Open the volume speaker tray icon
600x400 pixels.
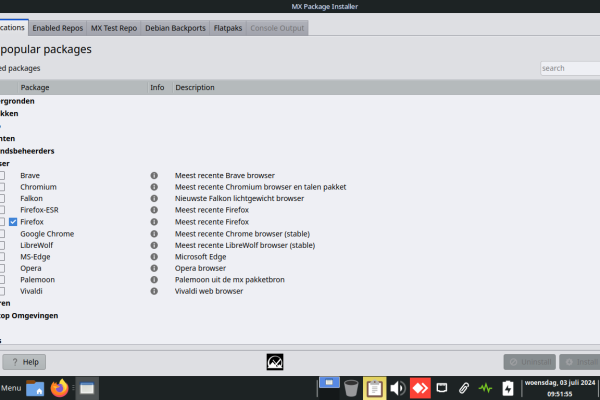click(397, 387)
